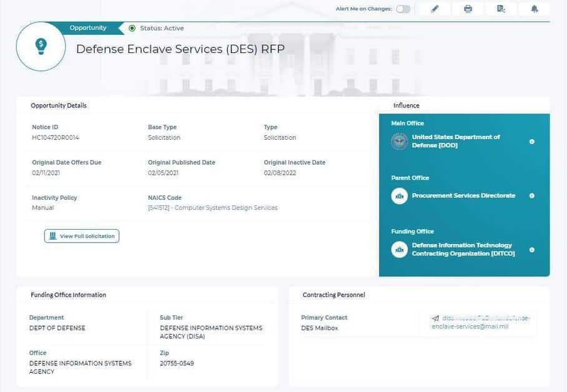Click Original Date Offers Due 02/11/2021
Image resolution: width=567 pixels, height=392 pixels.
tap(46, 173)
